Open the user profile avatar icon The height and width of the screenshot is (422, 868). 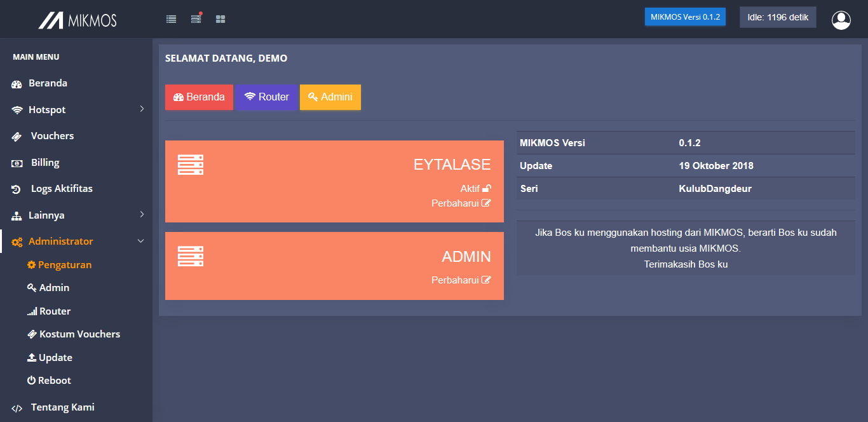(841, 20)
